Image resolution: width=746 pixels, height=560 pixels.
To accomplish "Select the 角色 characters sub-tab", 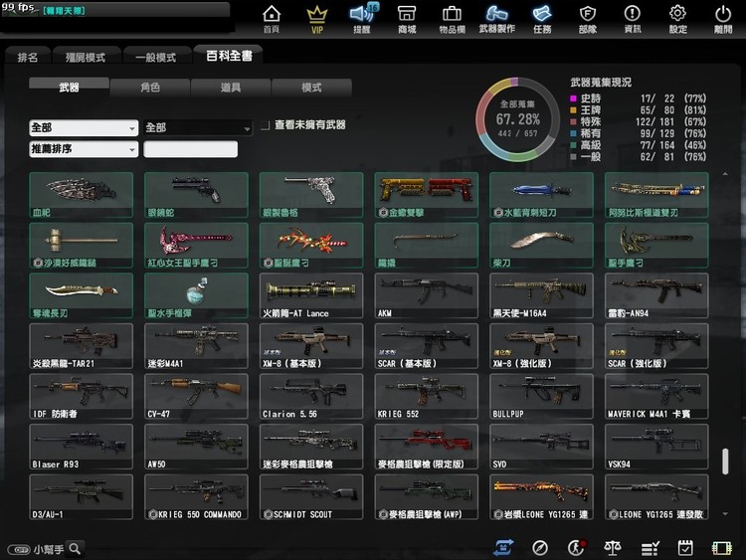I will click(x=150, y=88).
